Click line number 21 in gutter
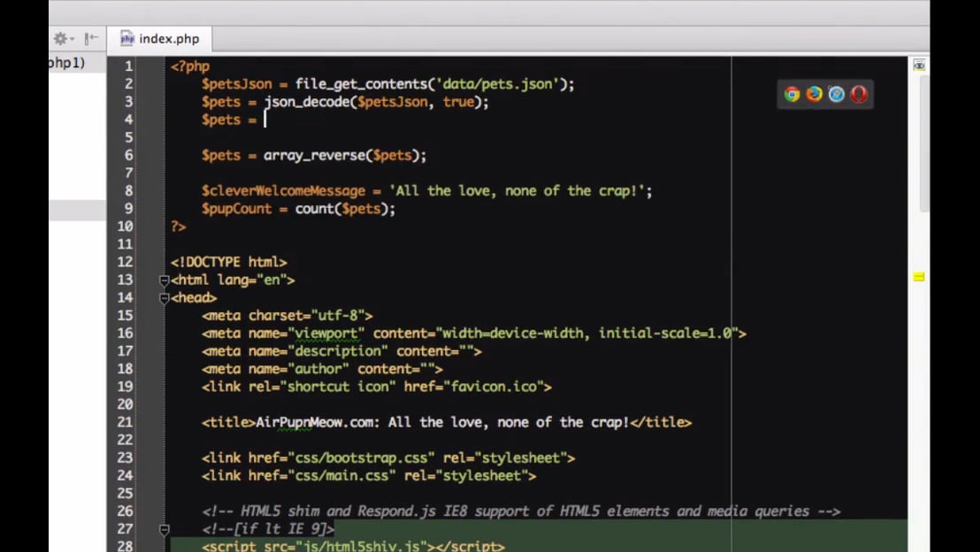This screenshot has height=552, width=980. pos(125,423)
